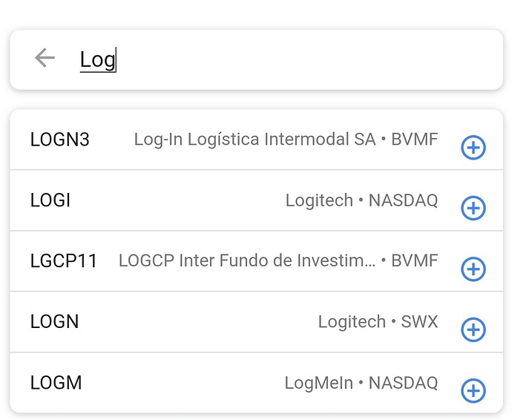Tap the LOGM ticker symbol

(56, 383)
